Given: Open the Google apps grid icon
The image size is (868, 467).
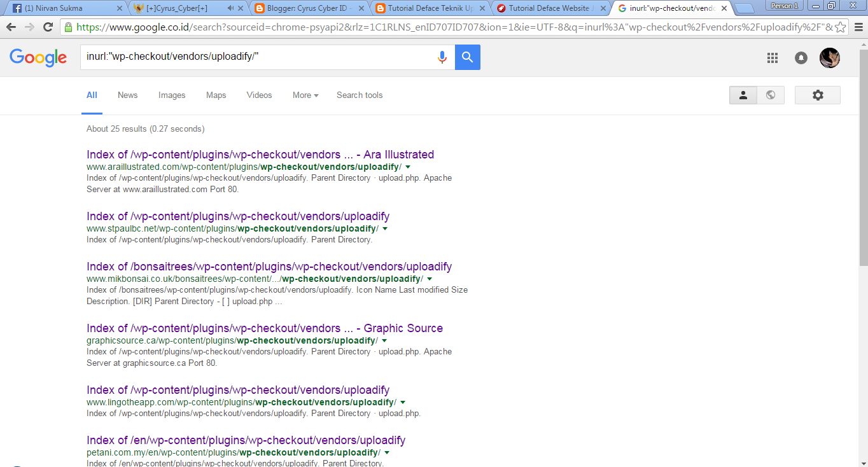Looking at the screenshot, I should (773, 58).
